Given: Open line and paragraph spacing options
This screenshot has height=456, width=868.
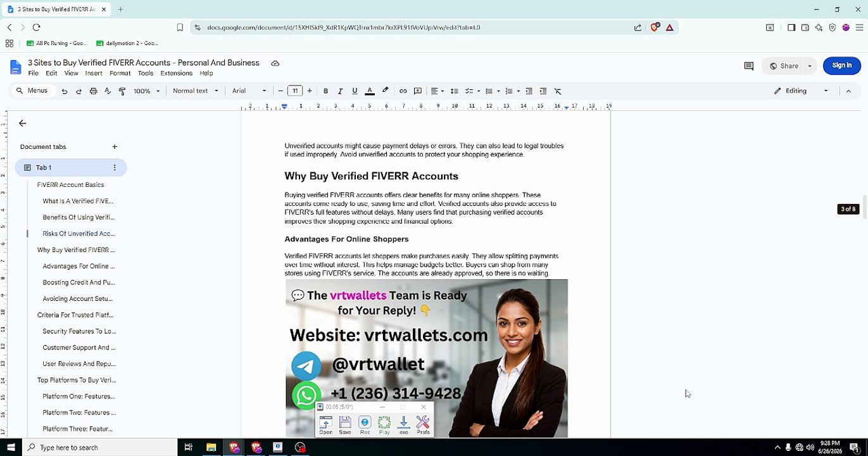Looking at the screenshot, I should (454, 91).
